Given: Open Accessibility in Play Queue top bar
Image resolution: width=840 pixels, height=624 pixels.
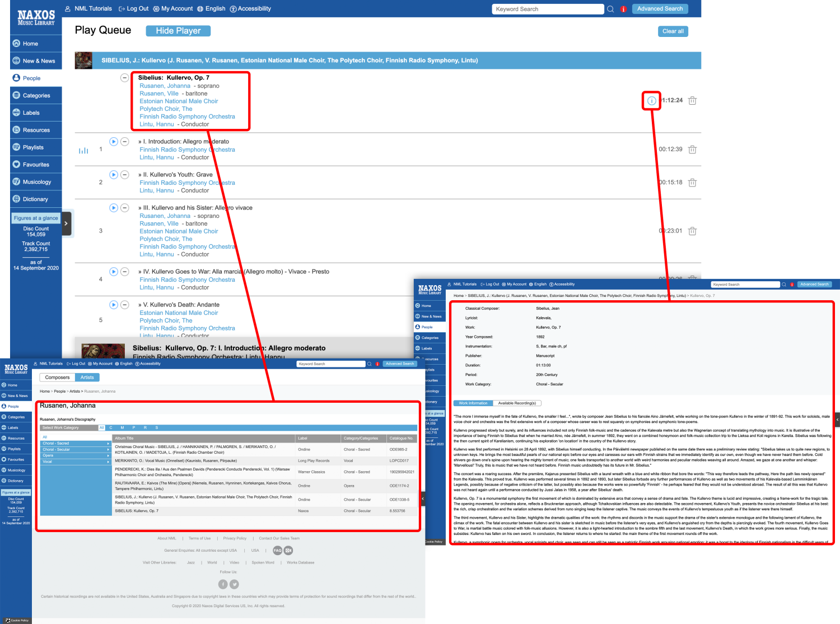Looking at the screenshot, I should click(250, 9).
